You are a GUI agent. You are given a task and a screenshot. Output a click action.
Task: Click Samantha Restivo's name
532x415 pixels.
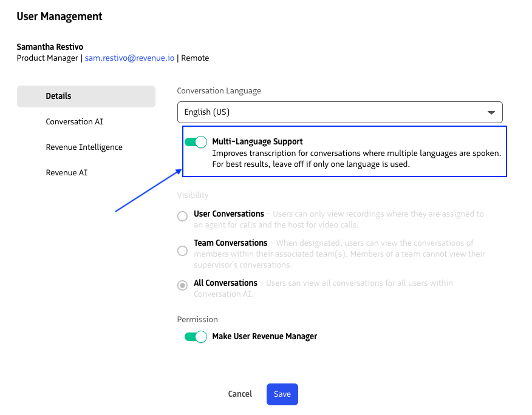[x=50, y=47]
